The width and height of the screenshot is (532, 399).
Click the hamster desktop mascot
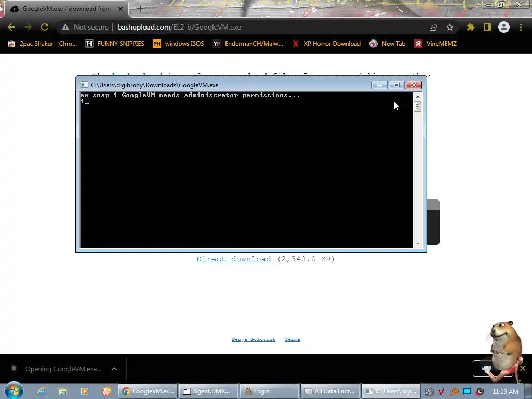pos(506,352)
